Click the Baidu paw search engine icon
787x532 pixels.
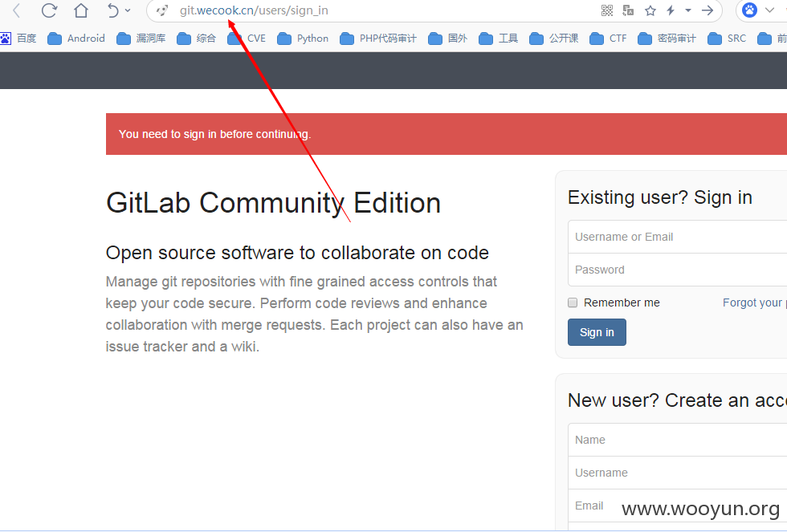coord(749,10)
